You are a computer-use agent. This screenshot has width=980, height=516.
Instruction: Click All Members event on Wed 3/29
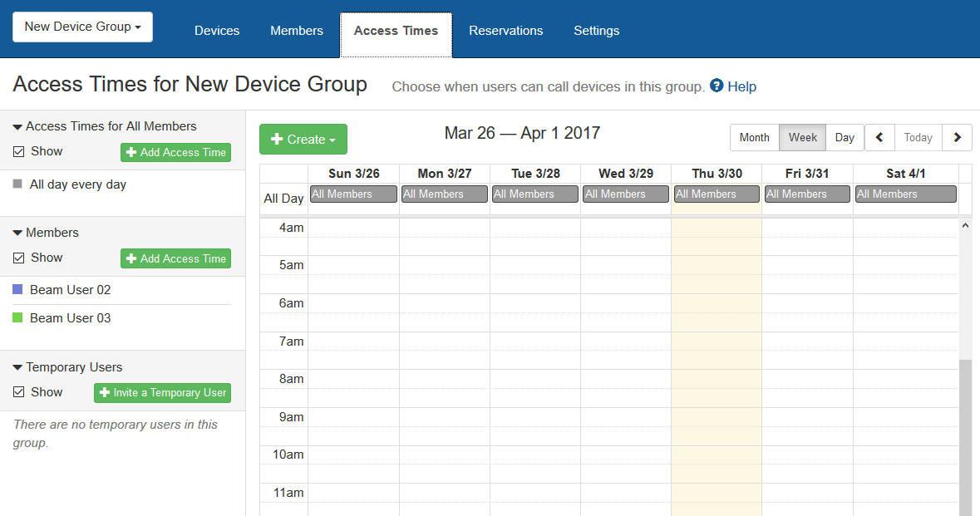click(625, 194)
